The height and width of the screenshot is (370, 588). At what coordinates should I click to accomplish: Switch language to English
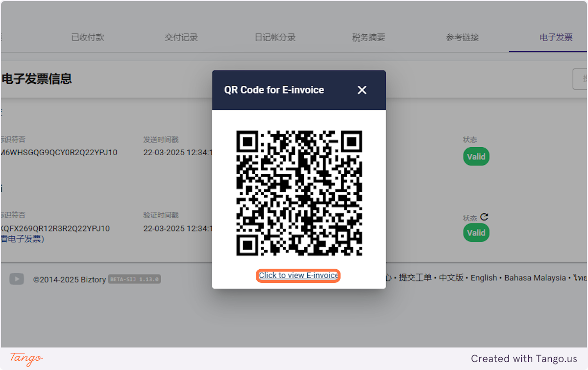(x=484, y=277)
